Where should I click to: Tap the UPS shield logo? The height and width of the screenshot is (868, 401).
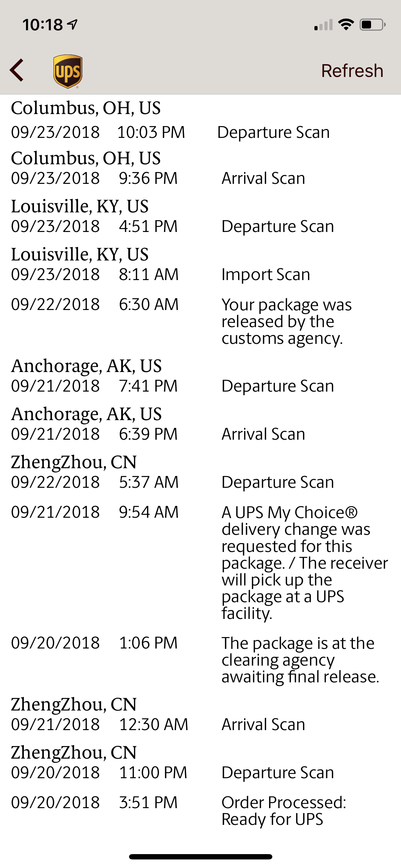click(68, 71)
